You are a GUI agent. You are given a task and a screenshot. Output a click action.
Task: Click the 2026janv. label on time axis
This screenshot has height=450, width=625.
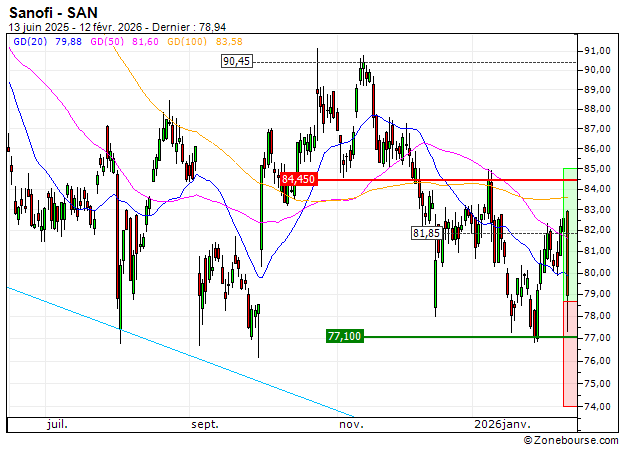503,424
